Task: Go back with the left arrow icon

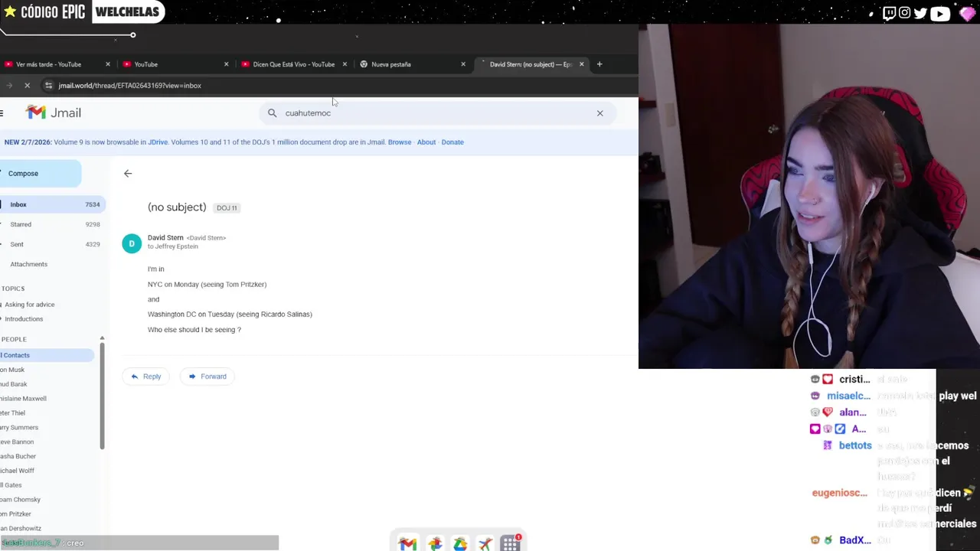Action: [x=128, y=174]
